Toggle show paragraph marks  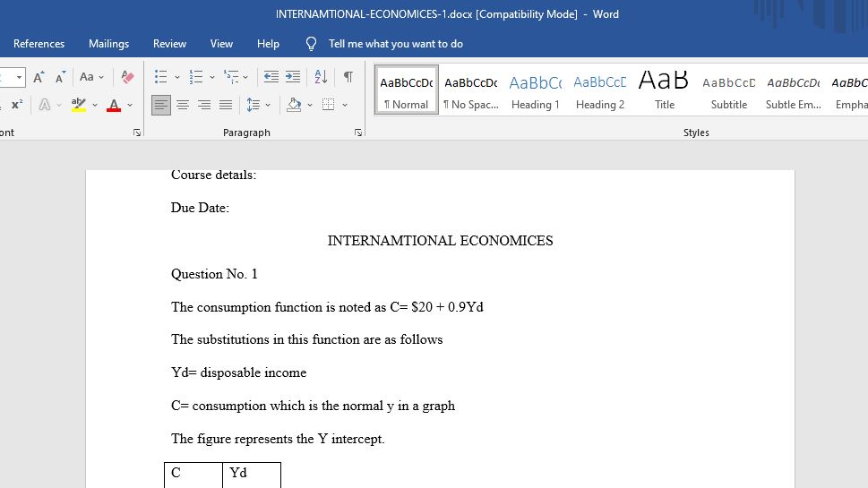click(348, 77)
